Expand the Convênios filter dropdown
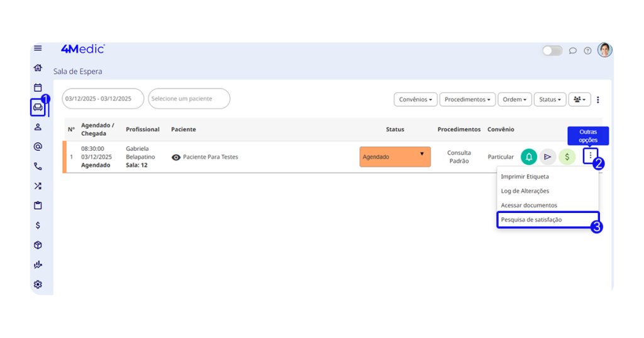 (x=415, y=99)
